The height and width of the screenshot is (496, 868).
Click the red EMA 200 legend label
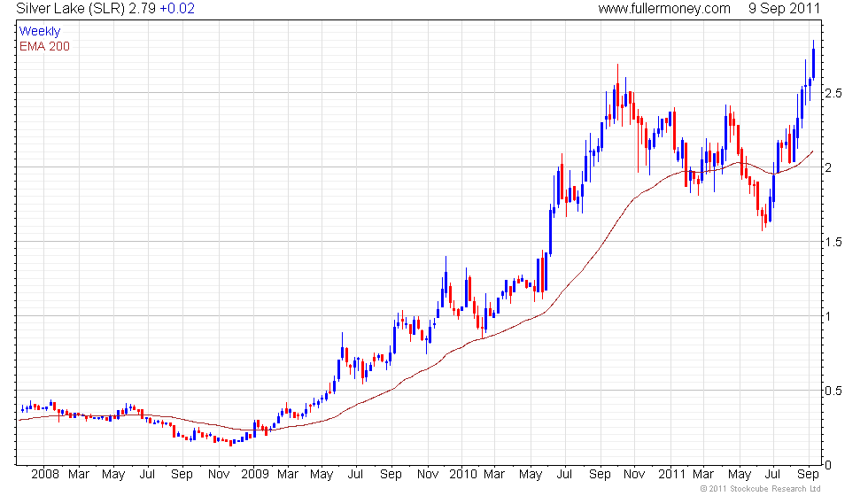point(44,46)
